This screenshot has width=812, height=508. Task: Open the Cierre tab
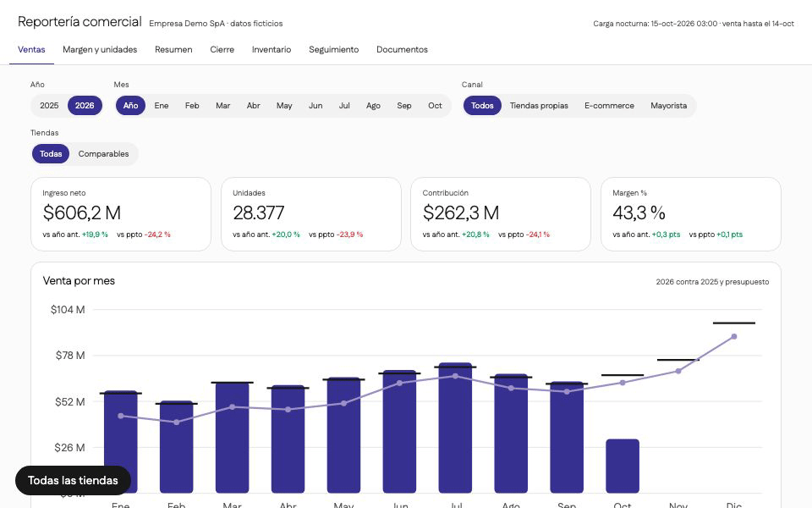pyautogui.click(x=222, y=50)
